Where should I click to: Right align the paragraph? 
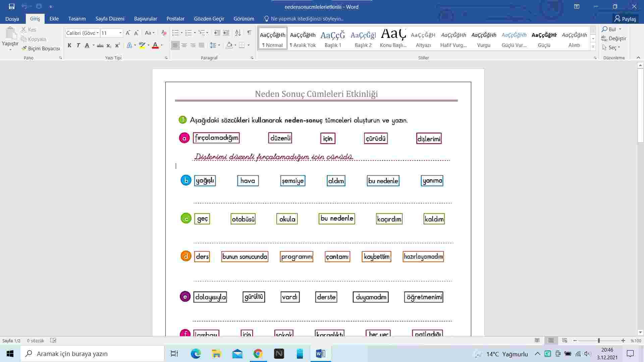tap(193, 45)
